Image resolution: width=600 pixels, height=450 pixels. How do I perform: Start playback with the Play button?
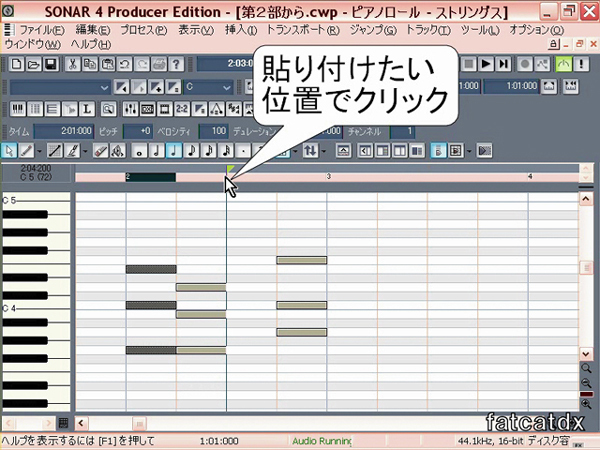486,64
